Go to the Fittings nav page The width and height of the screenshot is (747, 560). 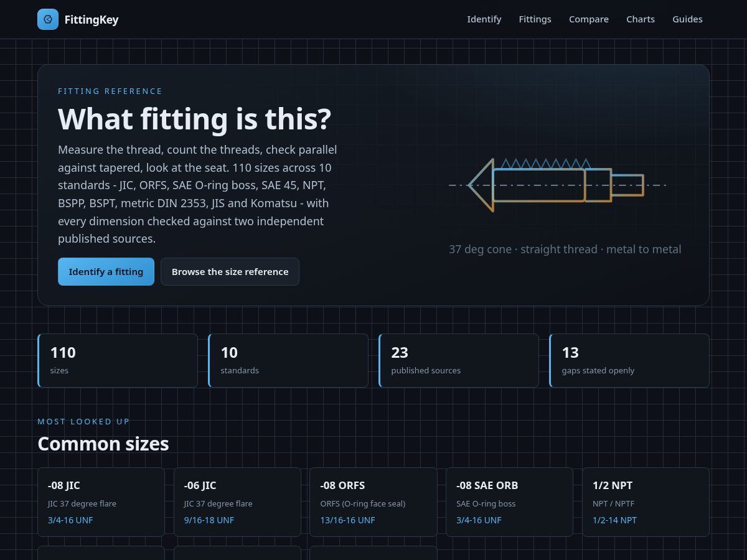click(x=535, y=19)
